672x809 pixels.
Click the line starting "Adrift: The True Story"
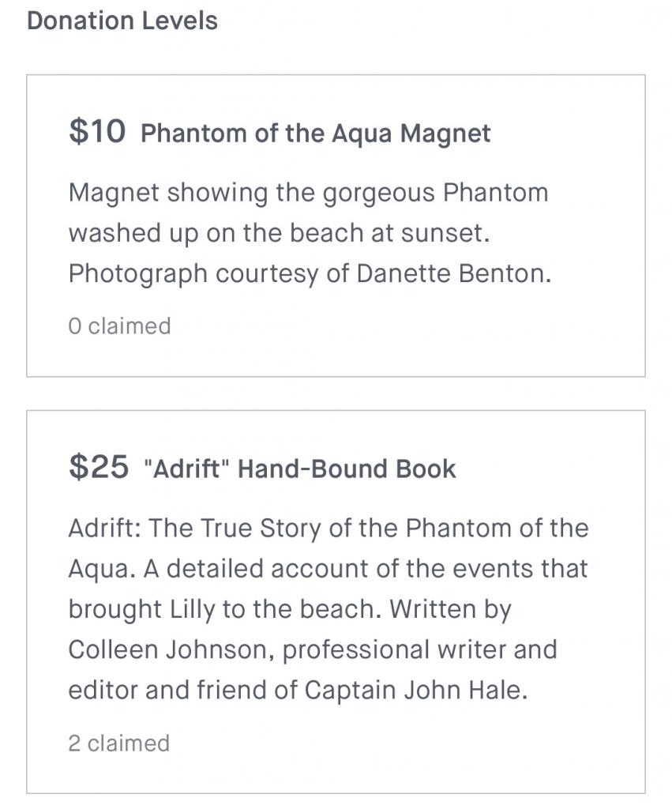click(x=328, y=529)
